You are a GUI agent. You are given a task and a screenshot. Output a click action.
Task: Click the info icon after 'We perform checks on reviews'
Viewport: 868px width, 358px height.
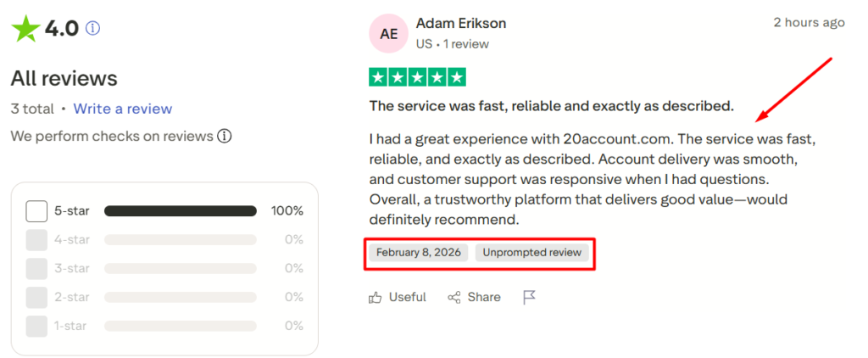[225, 136]
